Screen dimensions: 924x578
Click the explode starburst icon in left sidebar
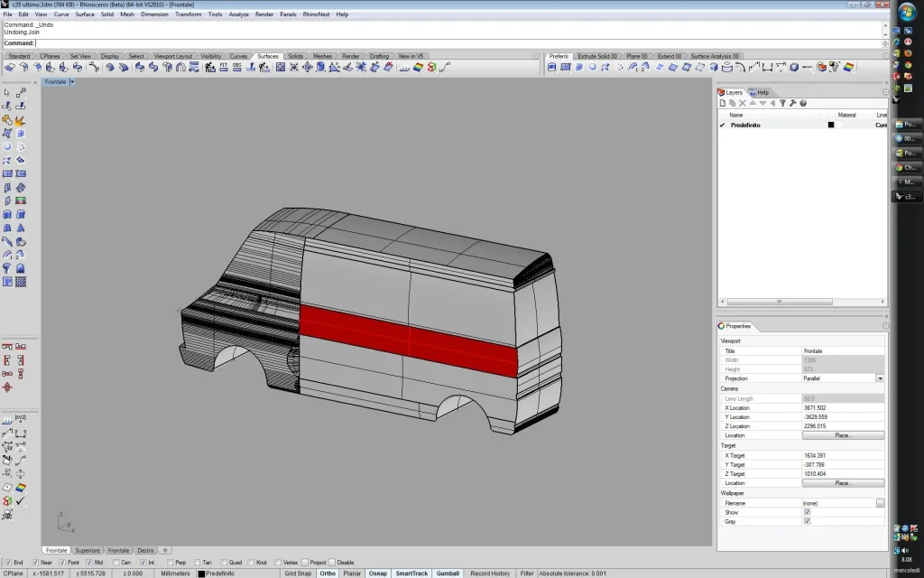[20, 121]
